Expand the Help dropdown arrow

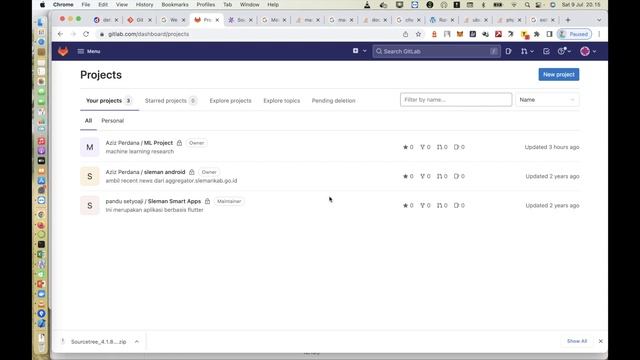tap(569, 51)
